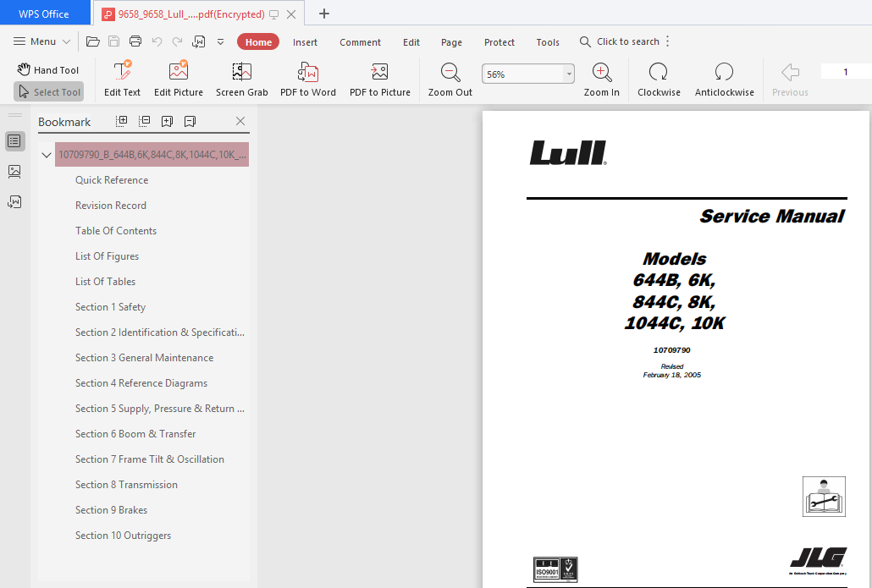Collapse the 10709790_B_644B root bookmark chevron
The height and width of the screenshot is (588, 872).
pos(47,155)
